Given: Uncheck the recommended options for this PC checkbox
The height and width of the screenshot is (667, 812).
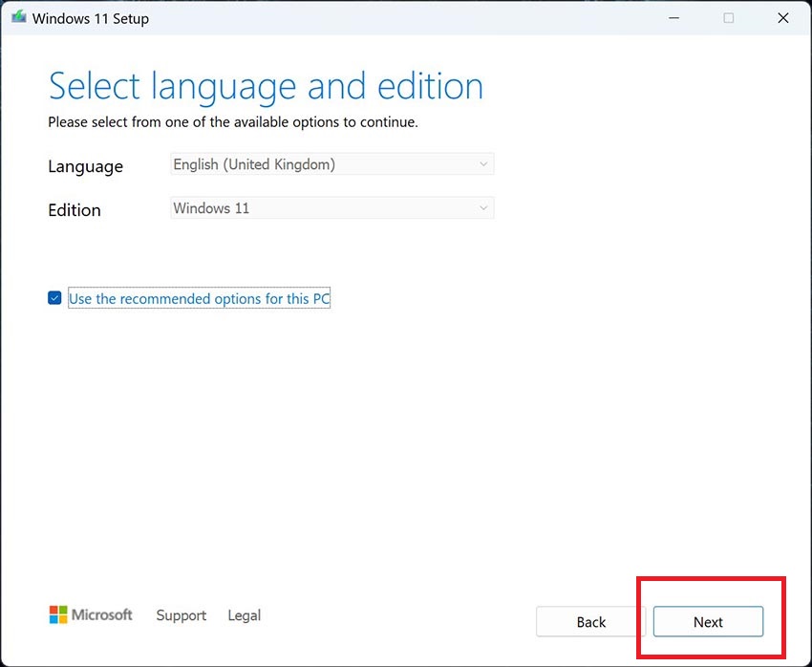Looking at the screenshot, I should point(54,298).
